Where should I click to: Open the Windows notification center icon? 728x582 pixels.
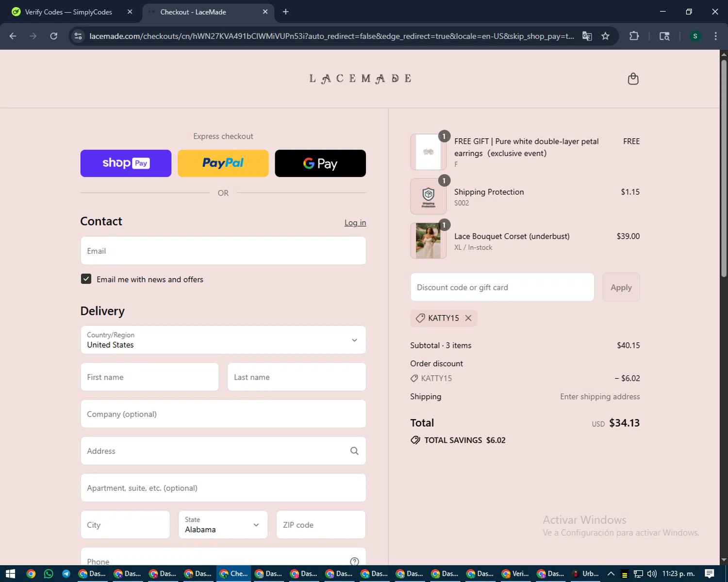[x=710, y=574]
